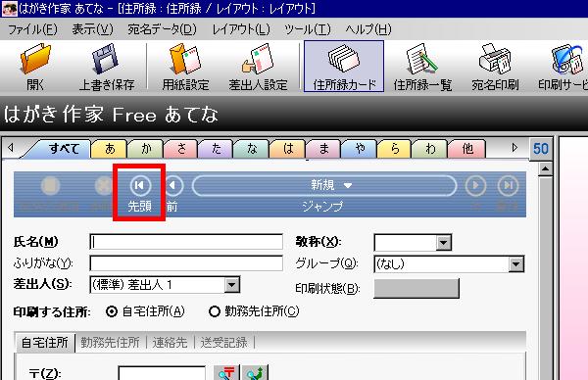Select the や index tab
Screen dimensions: 588x380
coord(360,149)
